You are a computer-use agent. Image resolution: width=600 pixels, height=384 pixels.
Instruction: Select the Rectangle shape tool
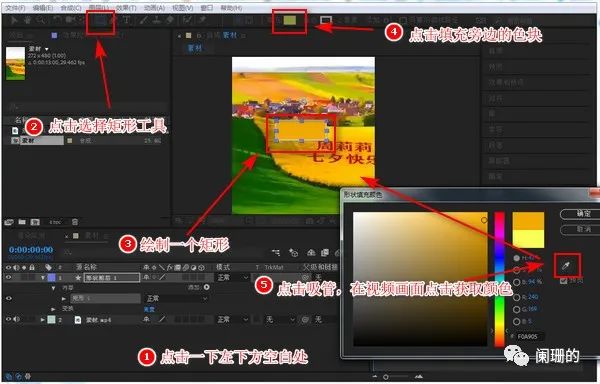click(101, 21)
